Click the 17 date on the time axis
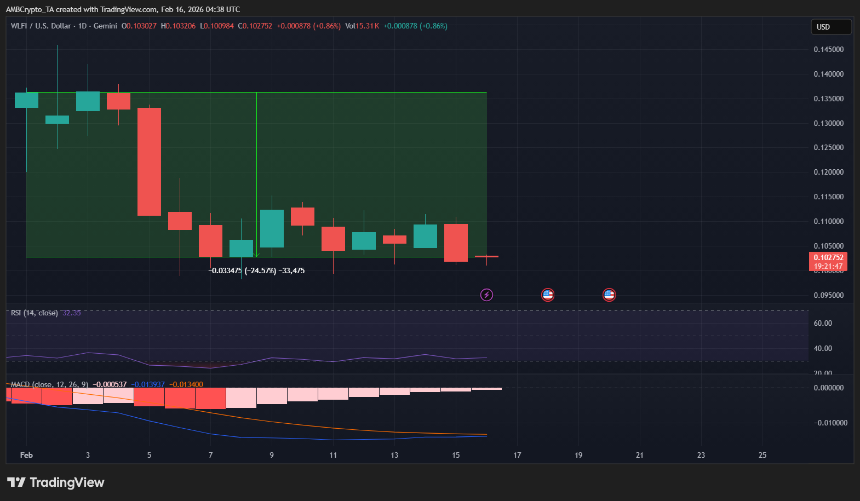This screenshot has height=501, width=860. [x=517, y=455]
